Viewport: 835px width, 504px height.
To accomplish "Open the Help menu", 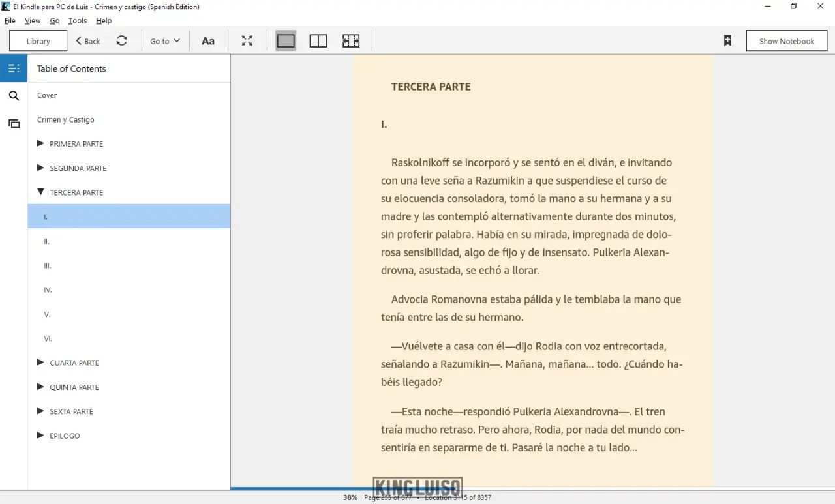I will [x=104, y=21].
